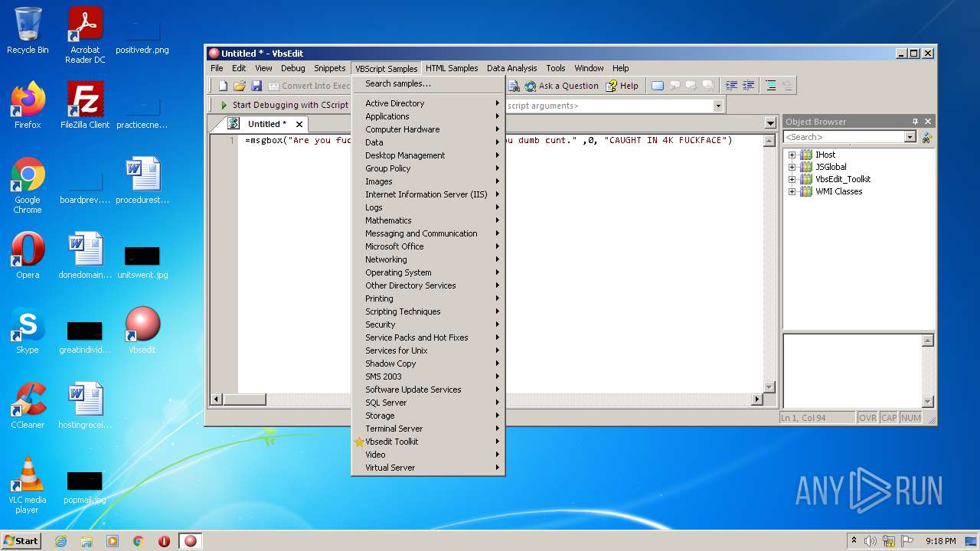Click the blue rectangle toolbar icon after Help
Screen dimensions: 980x551
[657, 86]
